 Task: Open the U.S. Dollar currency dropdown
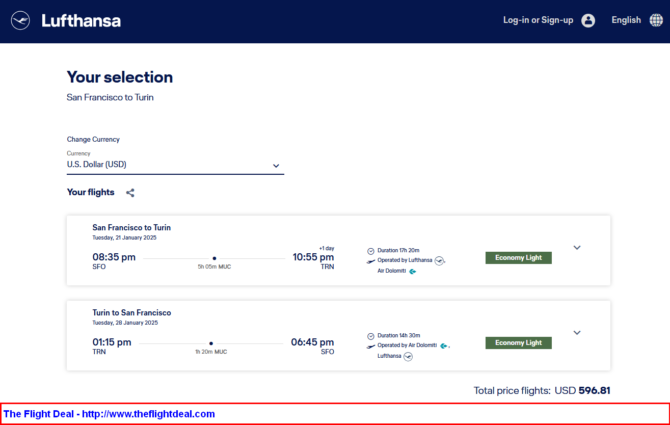[175, 164]
